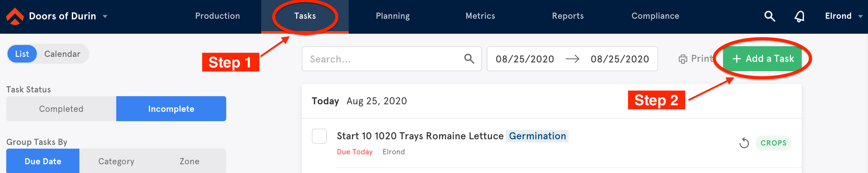Image resolution: width=868 pixels, height=173 pixels.
Task: Open the Compliance tab
Action: 655,16
